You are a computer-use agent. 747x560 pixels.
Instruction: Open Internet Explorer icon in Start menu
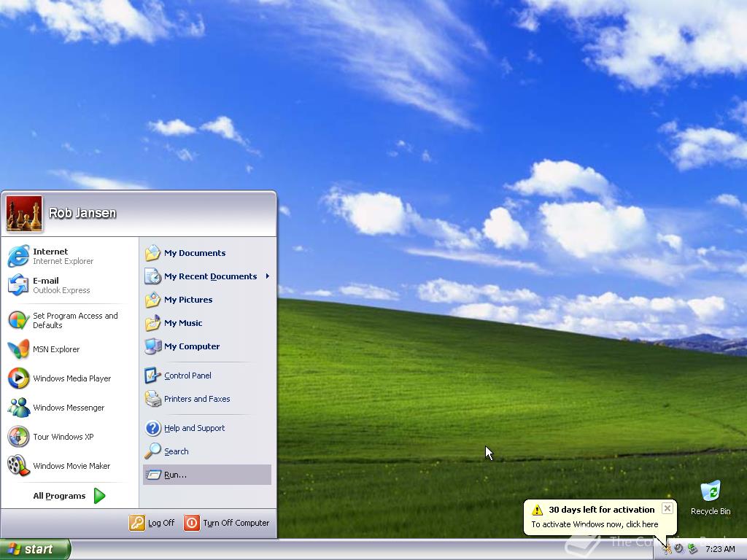[x=18, y=256]
